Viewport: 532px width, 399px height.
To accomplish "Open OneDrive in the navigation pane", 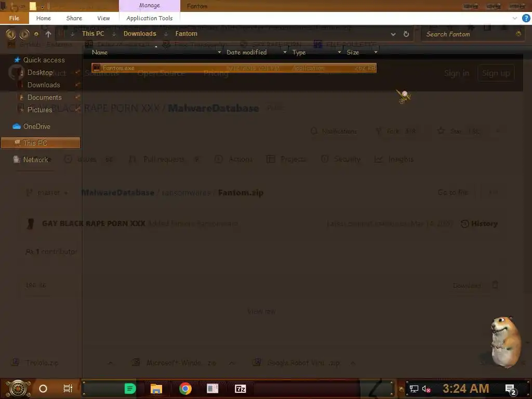I will (37, 127).
